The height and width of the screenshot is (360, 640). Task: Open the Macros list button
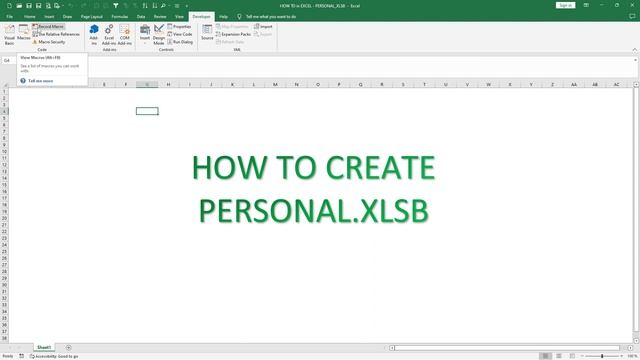coord(24,33)
